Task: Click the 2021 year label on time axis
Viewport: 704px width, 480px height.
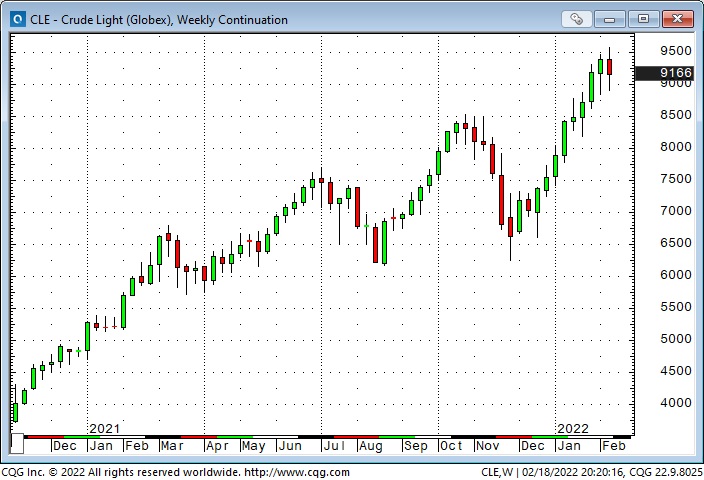Action: tap(105, 428)
